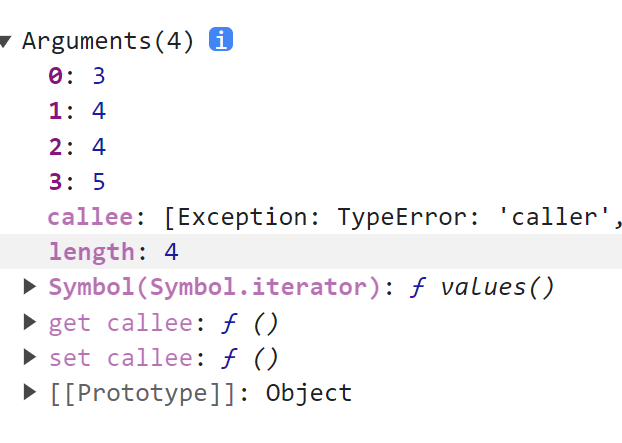622x443 pixels.
Task: Click the Symbol(Symbol.iterator) property name
Action: coord(215,287)
